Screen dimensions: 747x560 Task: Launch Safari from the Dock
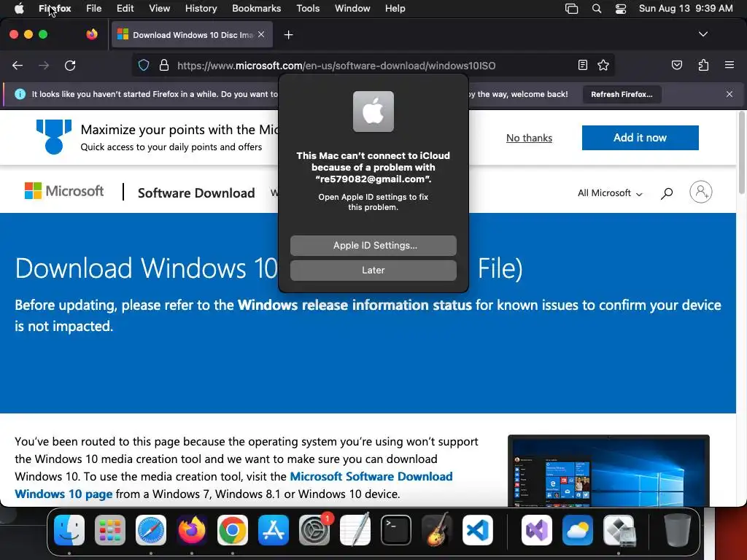coord(151,530)
